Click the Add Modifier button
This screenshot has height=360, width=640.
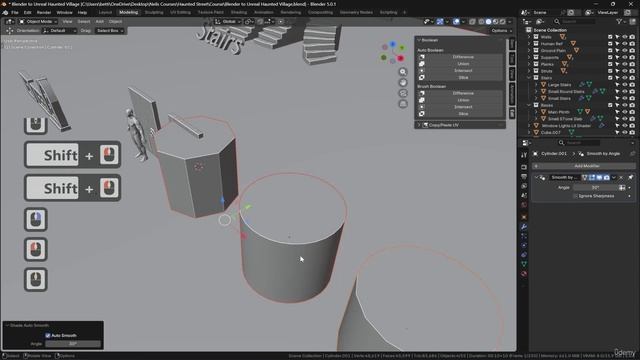(x=584, y=166)
